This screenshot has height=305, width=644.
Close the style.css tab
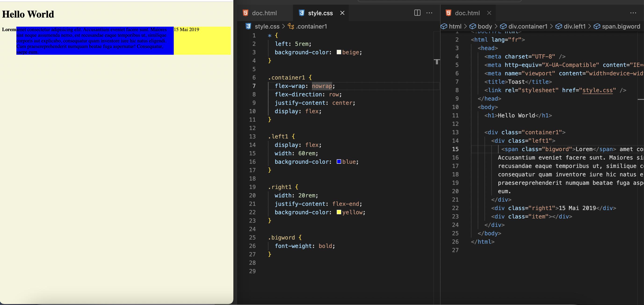(342, 13)
